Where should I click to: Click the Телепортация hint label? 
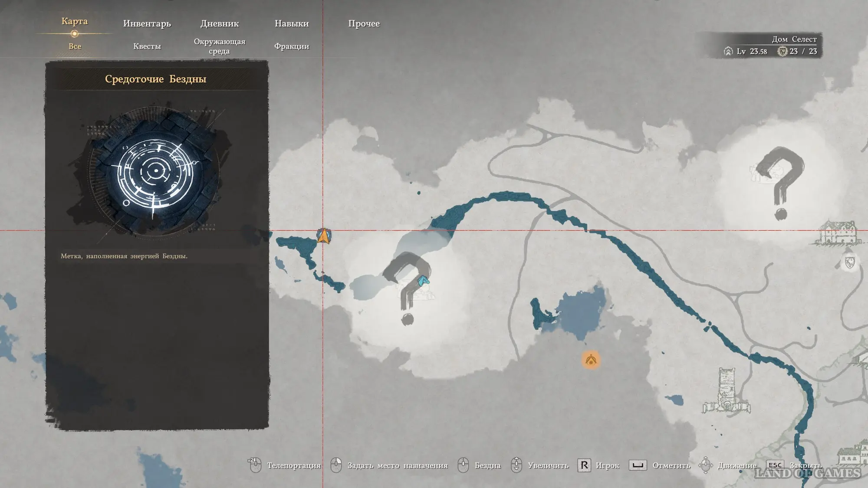tap(294, 465)
